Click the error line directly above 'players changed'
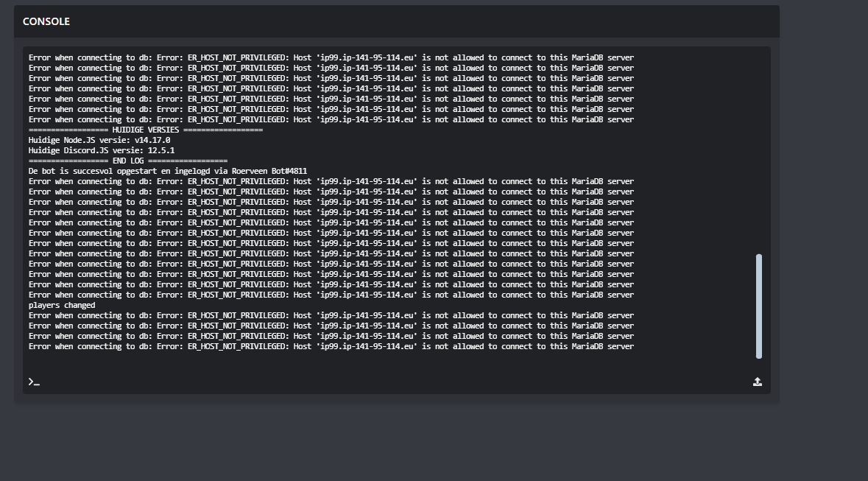868x481 pixels. coord(331,295)
